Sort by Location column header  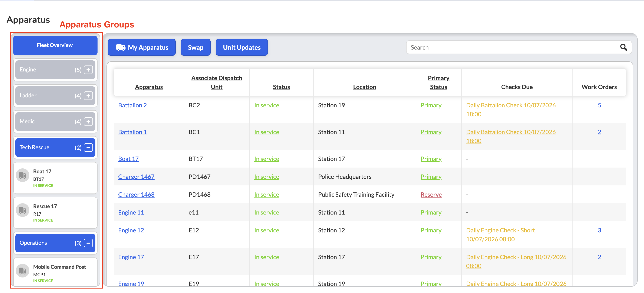point(365,87)
